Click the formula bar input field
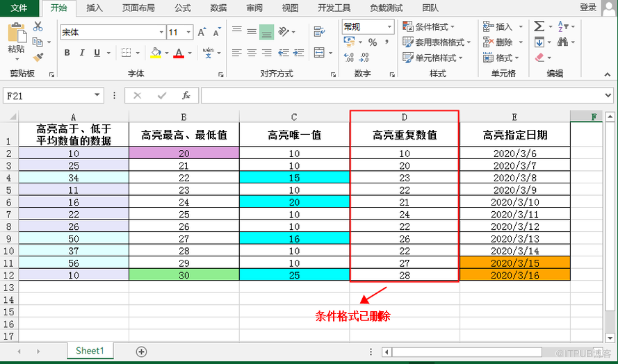 [x=402, y=95]
